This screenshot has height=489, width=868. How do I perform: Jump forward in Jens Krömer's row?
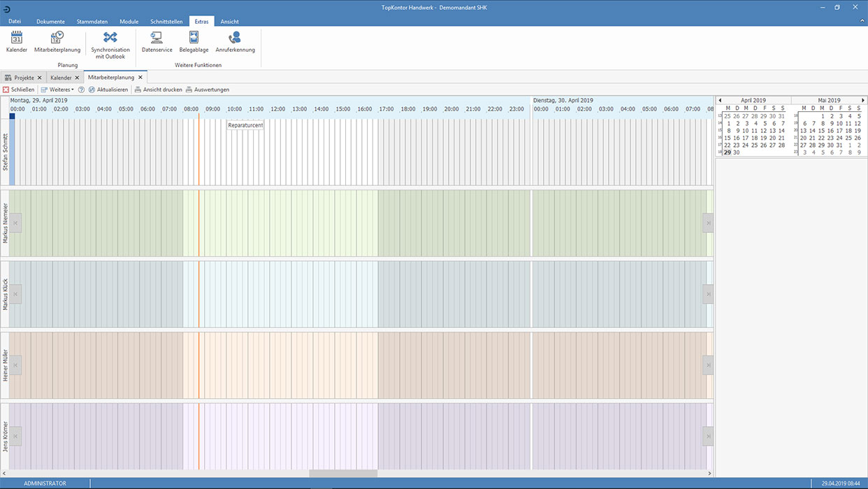pos(707,436)
